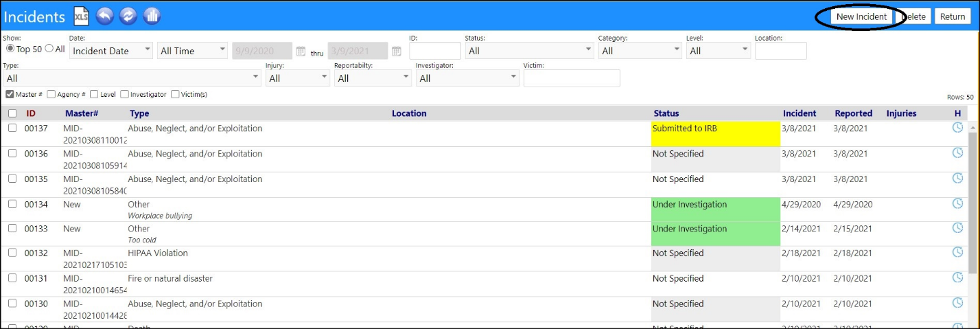The height and width of the screenshot is (329, 980).
Task: Click incident ID 00136
Action: [36, 153]
